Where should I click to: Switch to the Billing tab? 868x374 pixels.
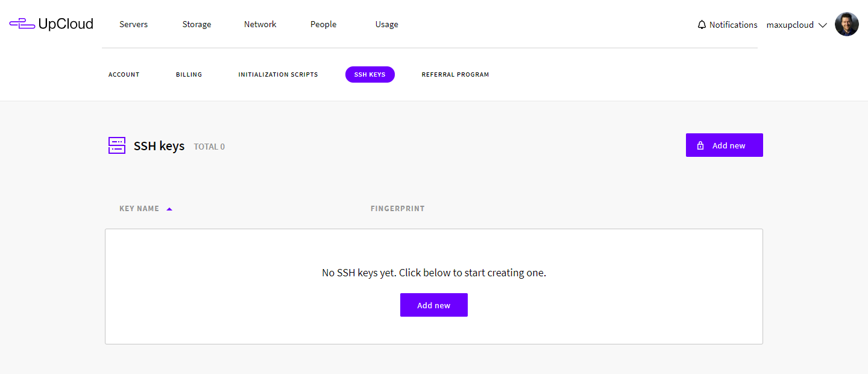(189, 75)
